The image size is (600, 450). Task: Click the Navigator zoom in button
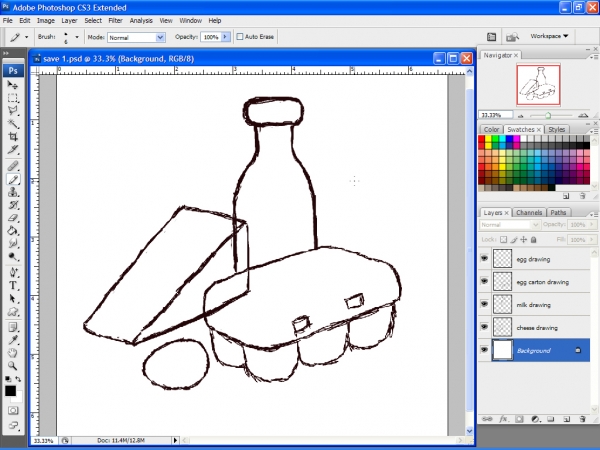(583, 115)
